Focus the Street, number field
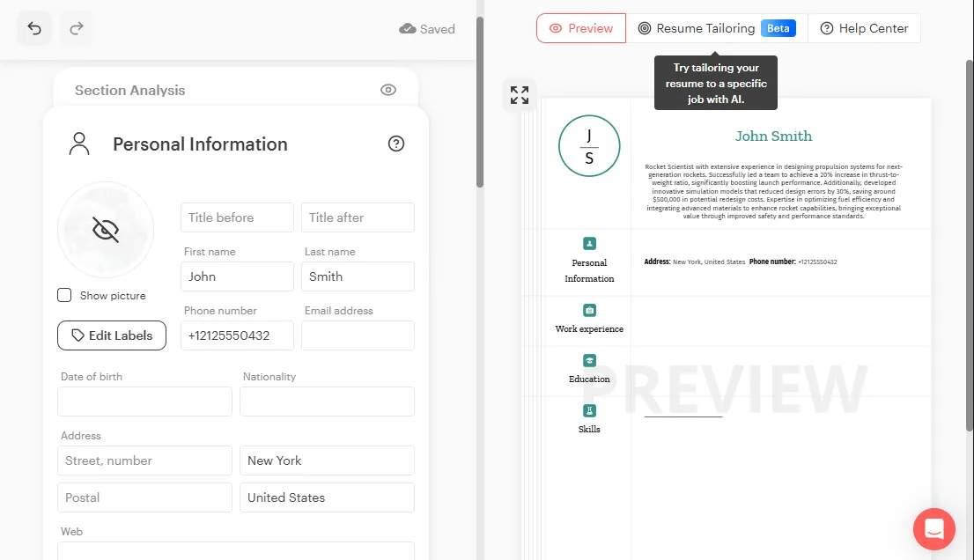 pos(144,461)
